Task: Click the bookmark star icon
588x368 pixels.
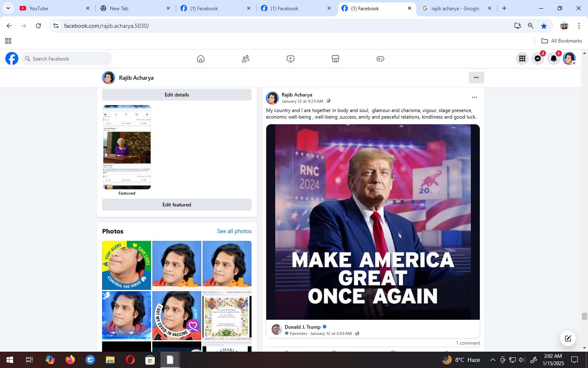Action: tap(544, 26)
